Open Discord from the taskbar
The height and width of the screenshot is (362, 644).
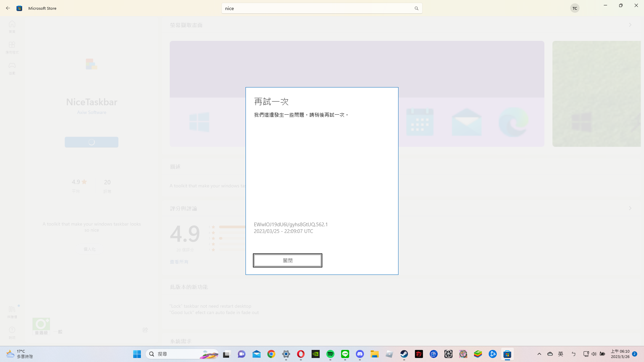(360, 354)
